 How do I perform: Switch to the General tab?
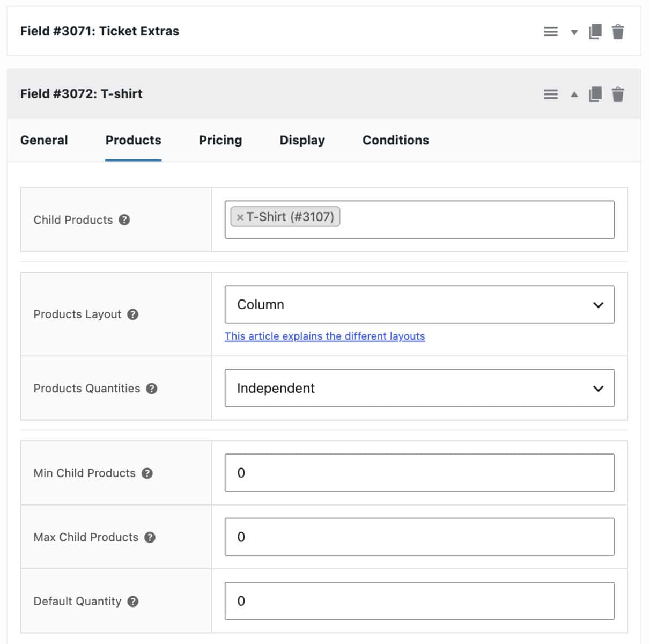44,140
